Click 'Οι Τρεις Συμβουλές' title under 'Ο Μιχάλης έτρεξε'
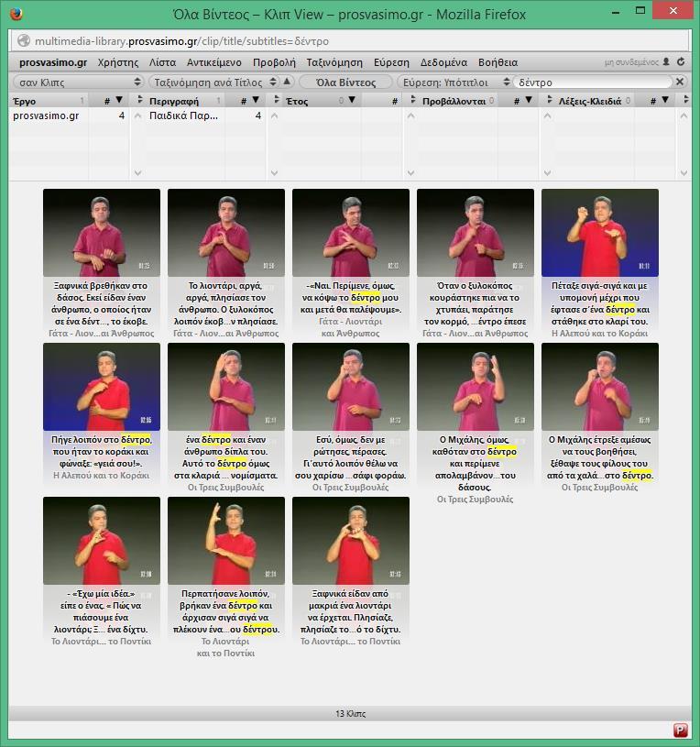The image size is (700, 747). coord(599,488)
